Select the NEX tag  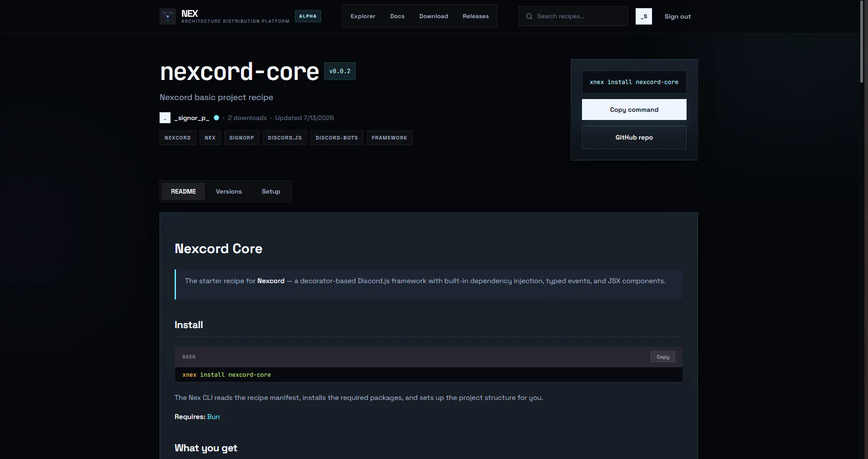point(210,138)
